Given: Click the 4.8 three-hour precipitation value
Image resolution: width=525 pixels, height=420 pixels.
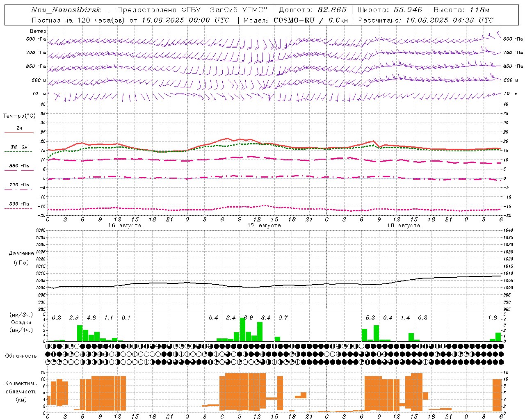Looking at the screenshot, I should 91,317.
